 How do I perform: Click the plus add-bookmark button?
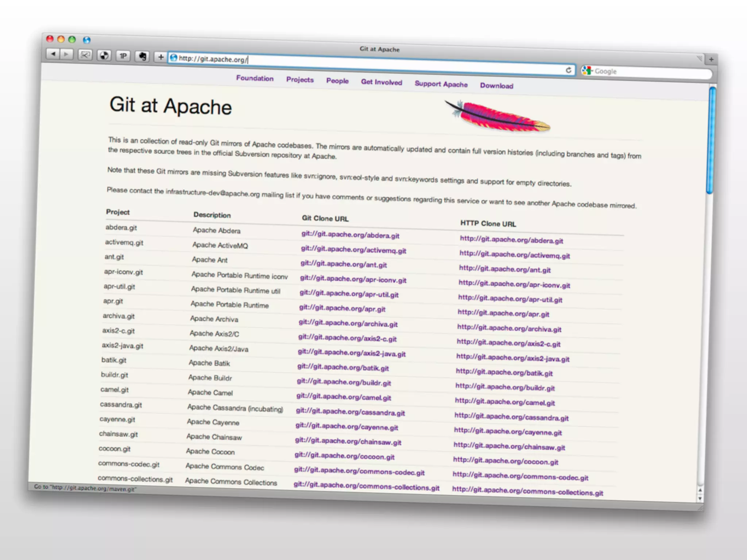160,57
